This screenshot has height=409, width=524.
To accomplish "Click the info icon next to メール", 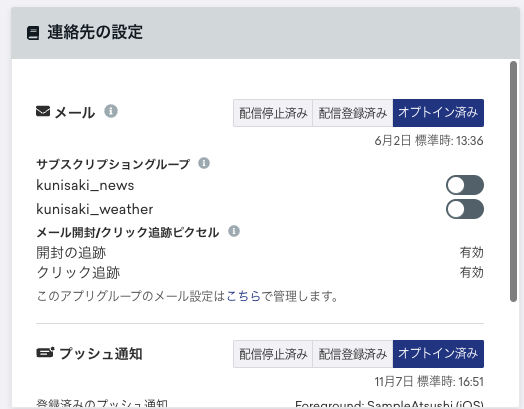I will click(x=111, y=111).
